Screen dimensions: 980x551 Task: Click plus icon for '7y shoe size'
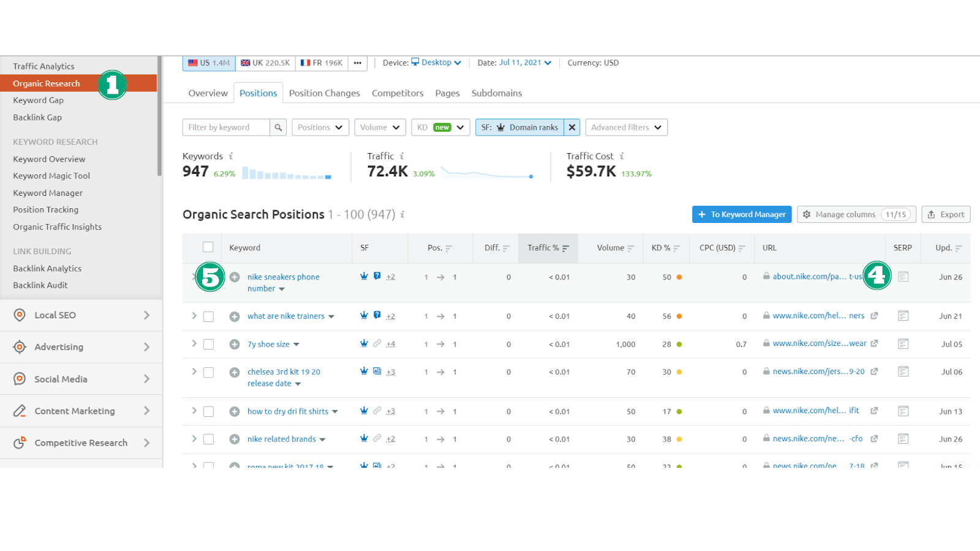[x=235, y=344]
